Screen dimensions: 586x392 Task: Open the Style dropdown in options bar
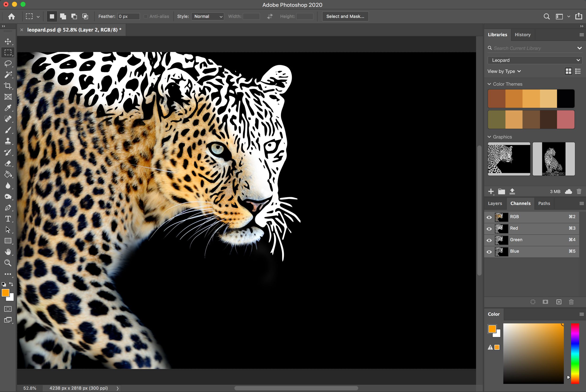click(207, 16)
